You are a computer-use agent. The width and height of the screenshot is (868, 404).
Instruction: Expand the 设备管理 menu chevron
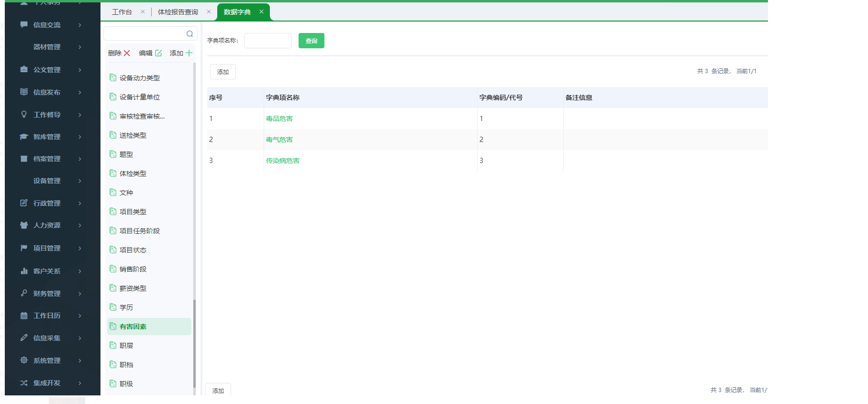[80, 181]
